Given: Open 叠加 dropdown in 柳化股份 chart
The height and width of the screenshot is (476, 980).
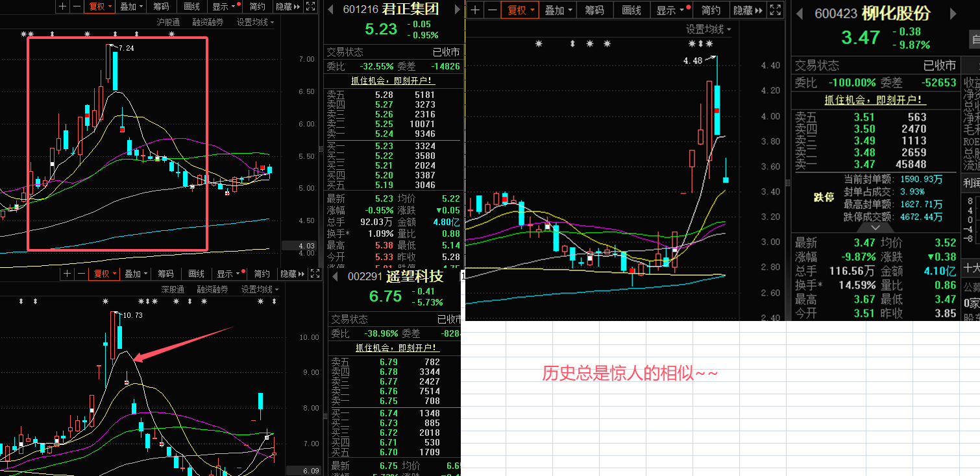Looking at the screenshot, I should pyautogui.click(x=558, y=10).
